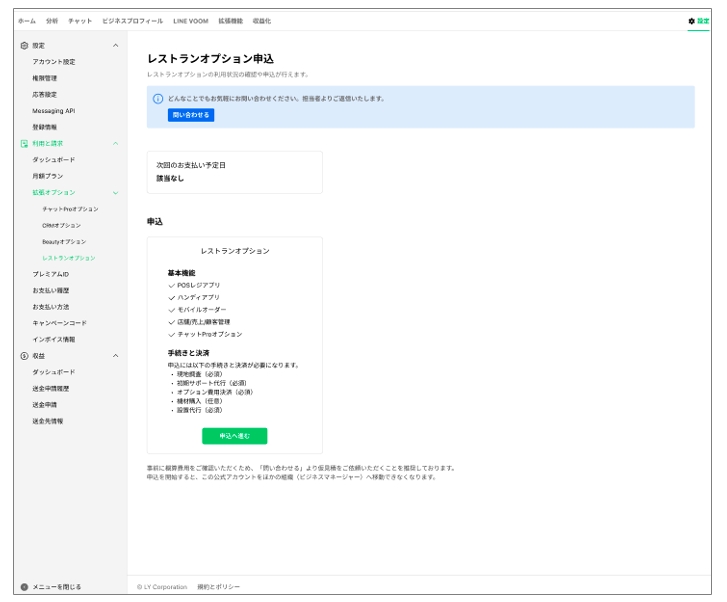Open 送金先情報 in sidebar

coord(48,421)
